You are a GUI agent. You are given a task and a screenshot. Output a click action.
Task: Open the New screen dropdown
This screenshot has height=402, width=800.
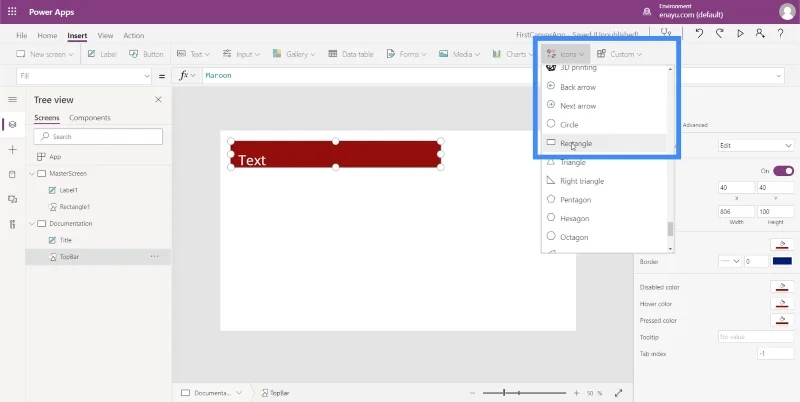click(45, 54)
